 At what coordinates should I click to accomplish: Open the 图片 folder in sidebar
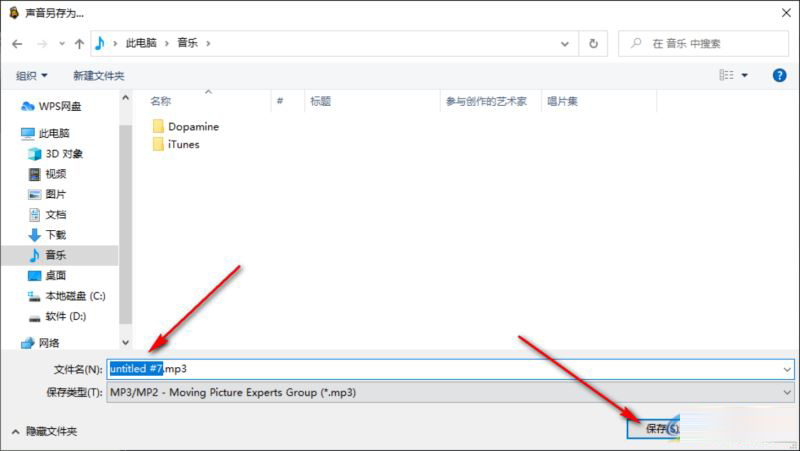47,194
